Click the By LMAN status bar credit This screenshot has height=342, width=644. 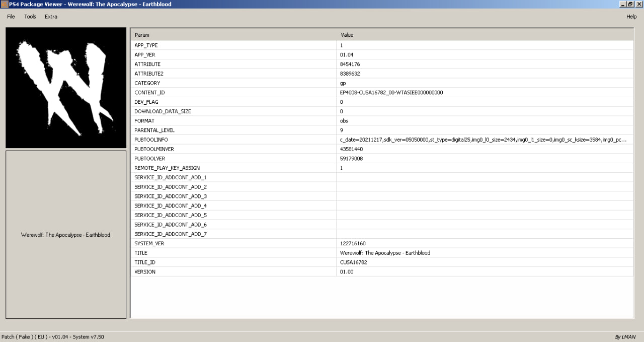[625, 337]
